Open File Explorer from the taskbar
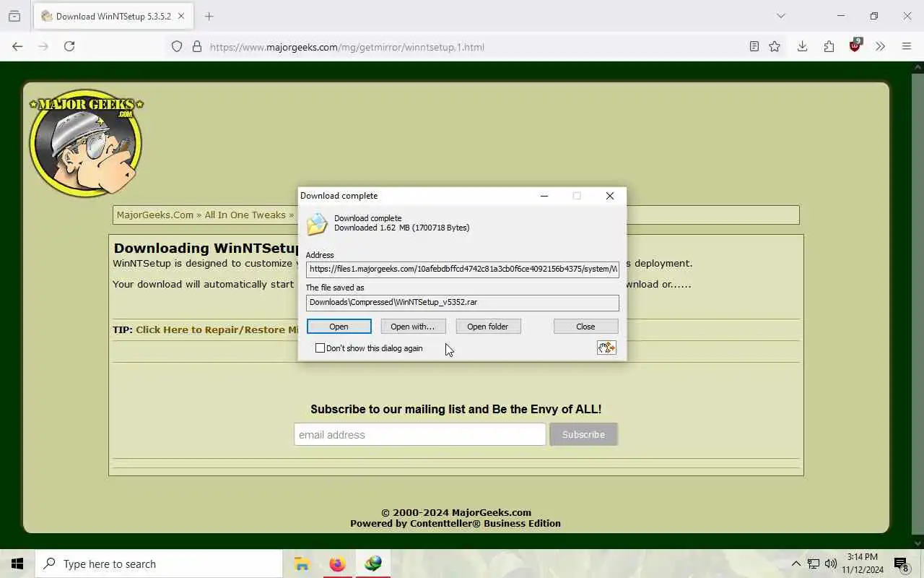This screenshot has width=924, height=578. click(302, 564)
